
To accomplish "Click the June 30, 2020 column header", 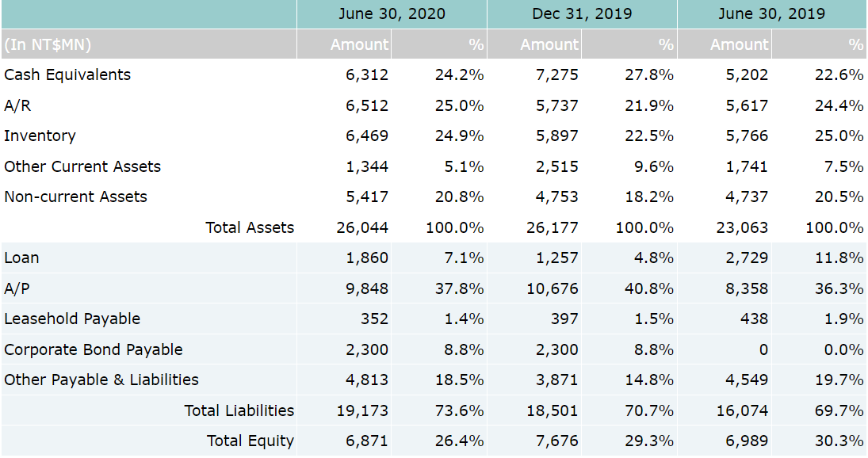I will click(392, 13).
